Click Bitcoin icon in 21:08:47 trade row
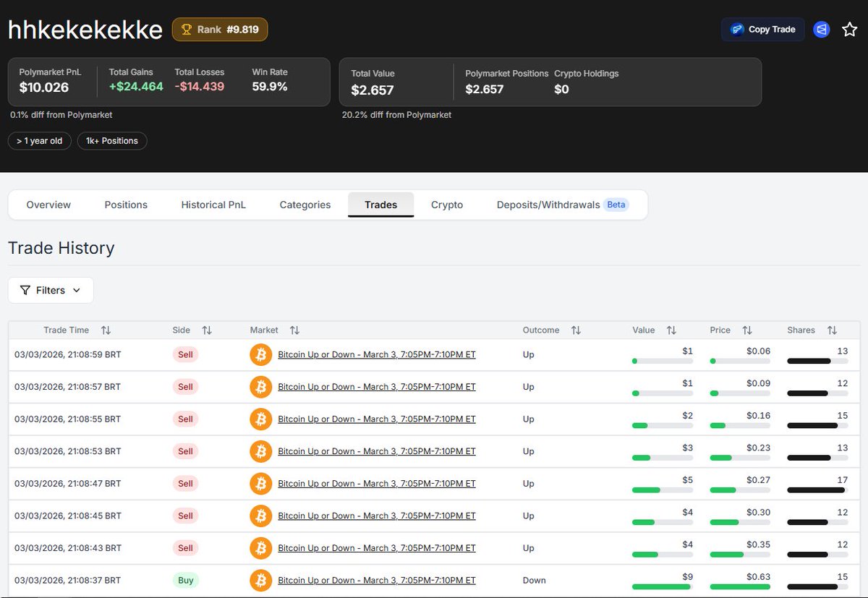 260,484
